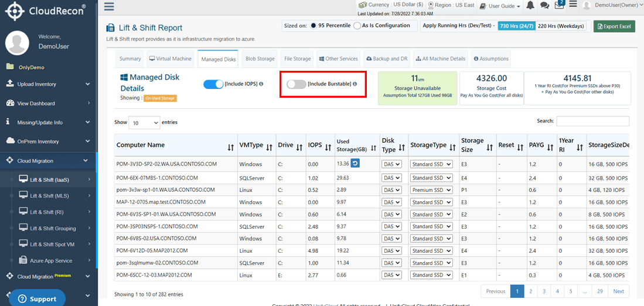This screenshot has height=306, width=644.
Task: Sort the PAYG column
Action: tap(549, 147)
